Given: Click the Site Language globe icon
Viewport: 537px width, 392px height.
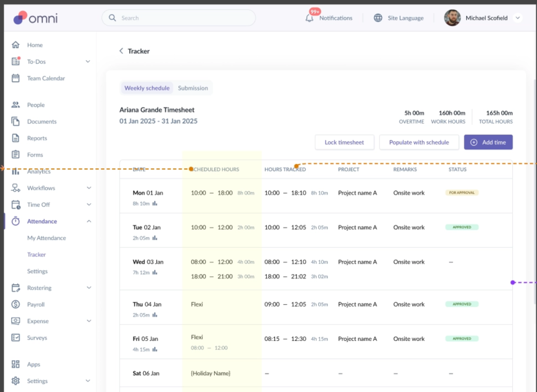Looking at the screenshot, I should [378, 18].
